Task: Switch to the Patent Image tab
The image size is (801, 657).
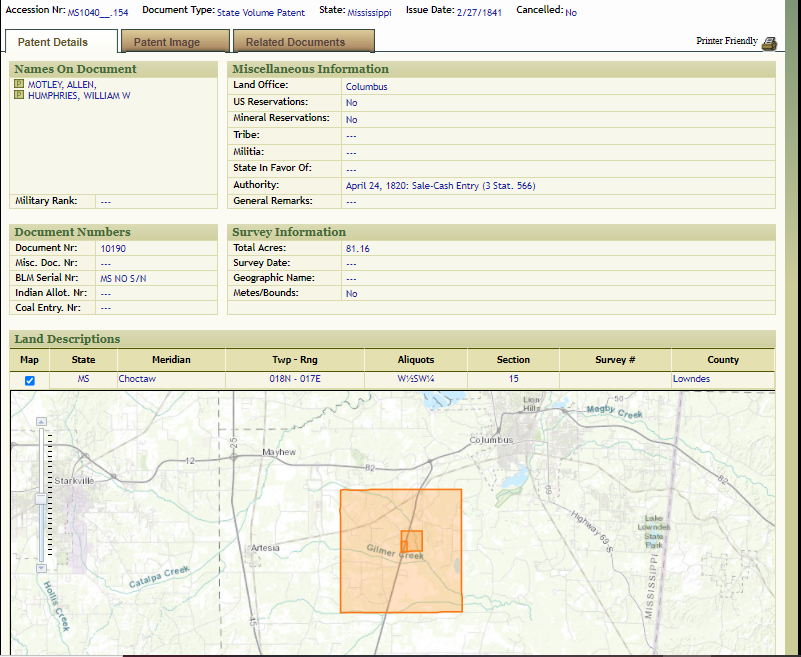Action: click(x=167, y=42)
